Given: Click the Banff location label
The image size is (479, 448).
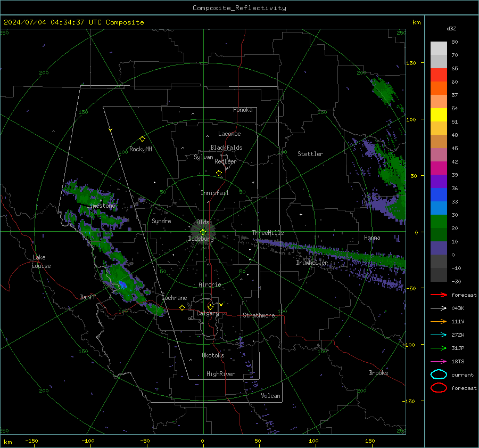Looking at the screenshot, I should pyautogui.click(x=88, y=297).
